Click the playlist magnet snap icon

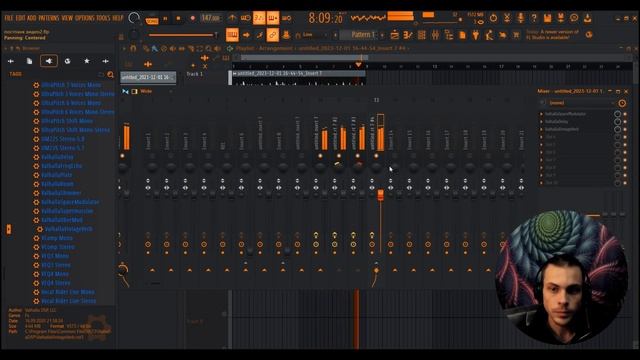pos(133,49)
